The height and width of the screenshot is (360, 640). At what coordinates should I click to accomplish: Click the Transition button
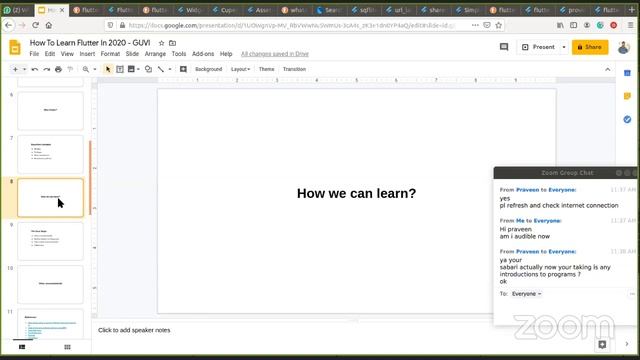(x=294, y=69)
